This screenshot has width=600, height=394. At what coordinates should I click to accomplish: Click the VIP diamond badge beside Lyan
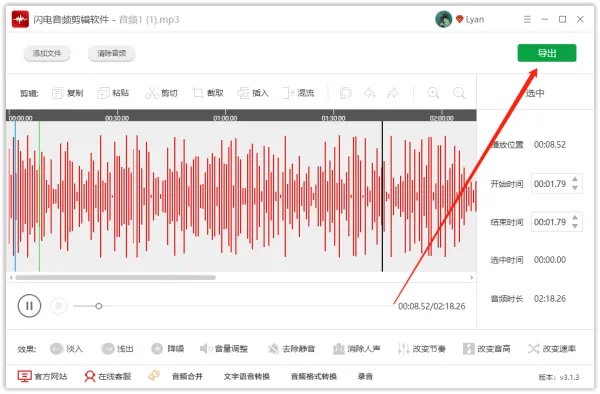tap(459, 19)
